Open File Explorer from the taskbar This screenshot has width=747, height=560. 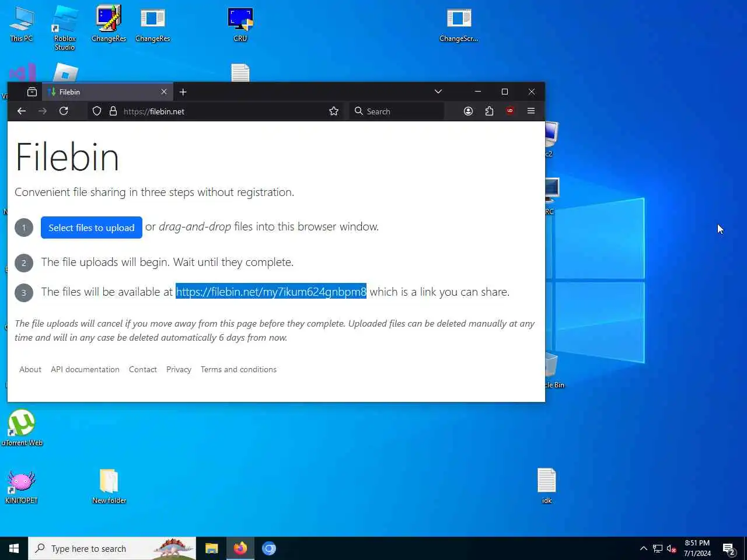211,548
